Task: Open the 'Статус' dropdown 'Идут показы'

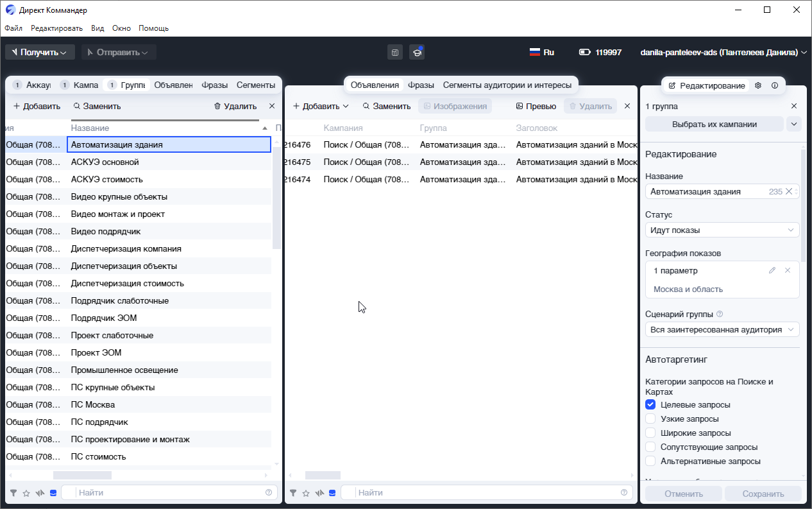Action: (722, 230)
